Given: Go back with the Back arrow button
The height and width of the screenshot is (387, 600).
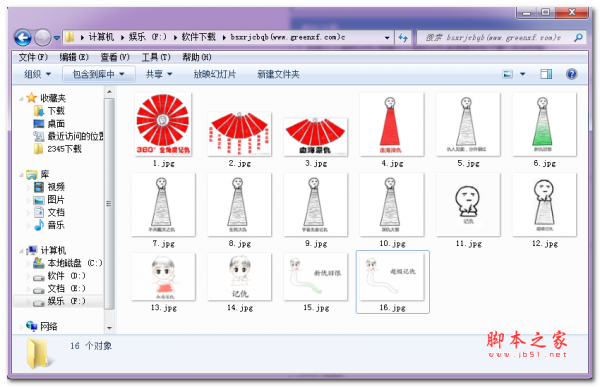Looking at the screenshot, I should tap(23, 38).
